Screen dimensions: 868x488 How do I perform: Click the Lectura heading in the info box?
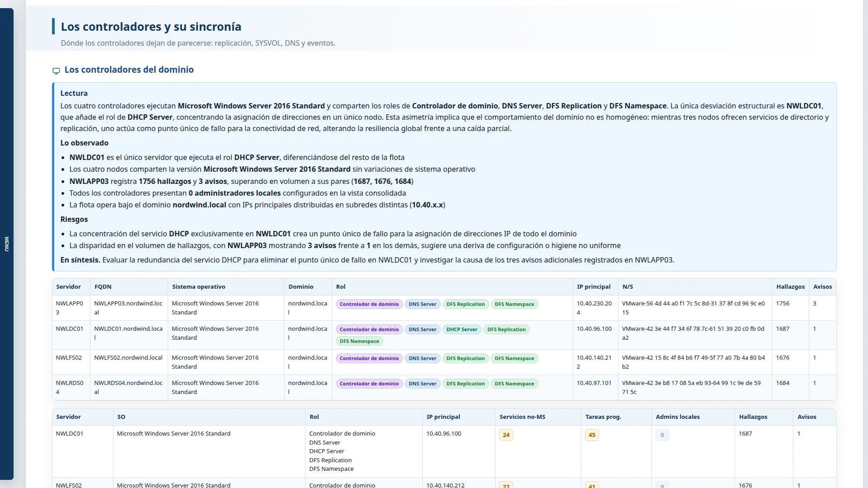point(74,94)
